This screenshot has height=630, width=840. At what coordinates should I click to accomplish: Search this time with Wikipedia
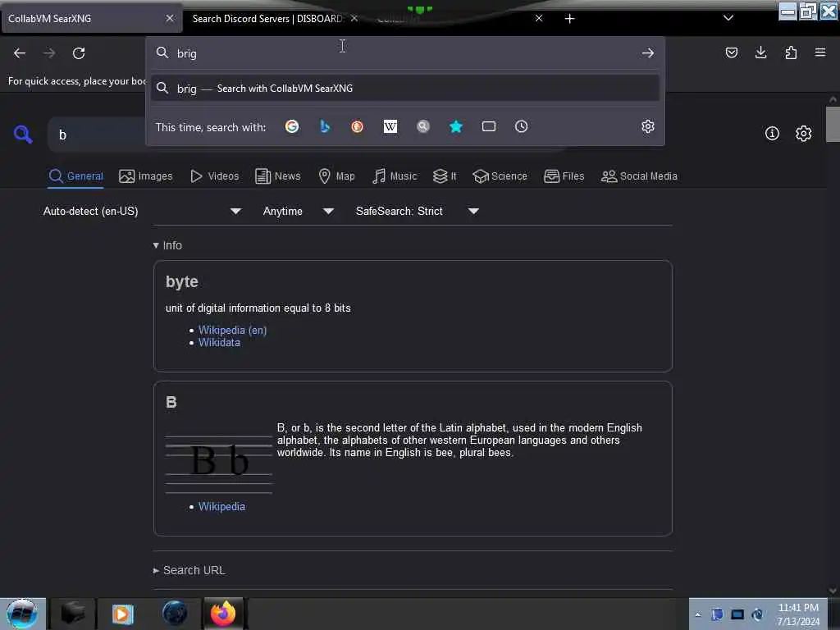click(x=390, y=126)
